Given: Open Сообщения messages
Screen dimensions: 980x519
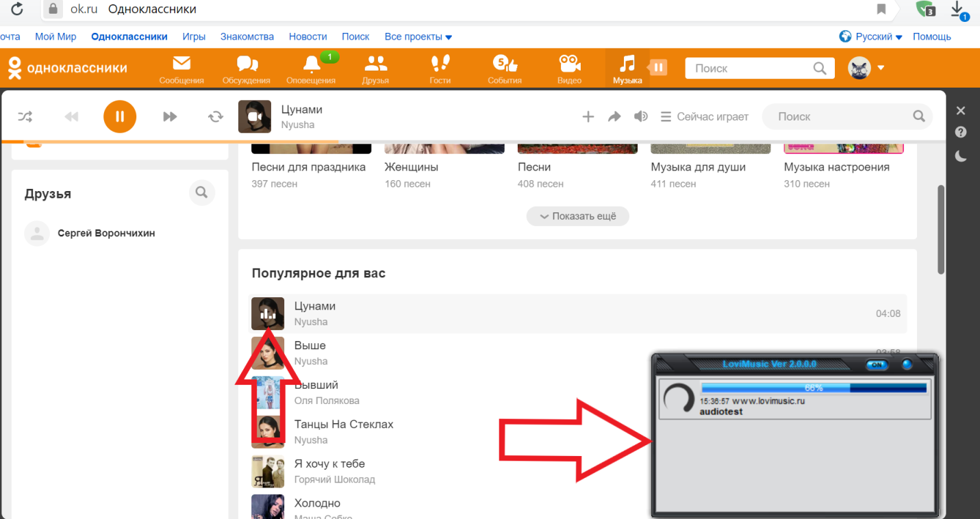Looking at the screenshot, I should click(181, 70).
